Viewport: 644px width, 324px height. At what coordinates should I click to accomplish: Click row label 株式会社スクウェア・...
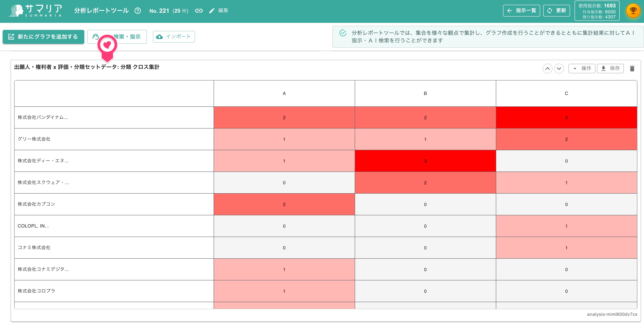(43, 183)
